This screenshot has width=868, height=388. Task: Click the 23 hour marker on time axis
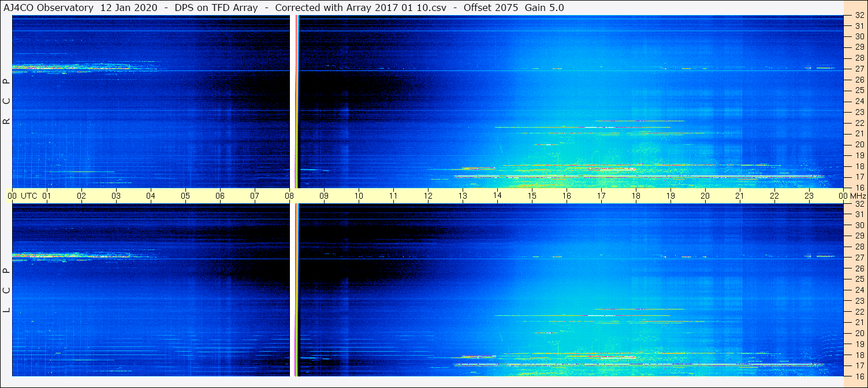pos(809,196)
